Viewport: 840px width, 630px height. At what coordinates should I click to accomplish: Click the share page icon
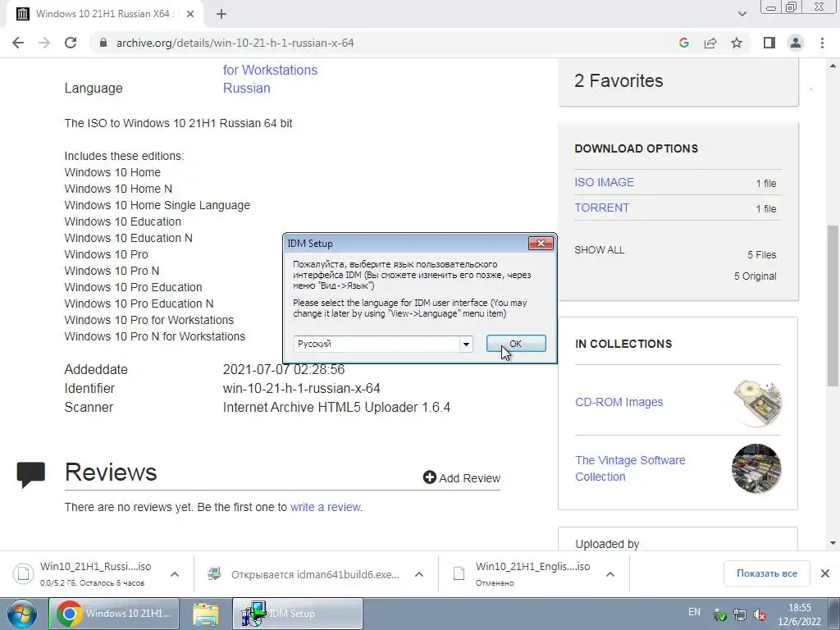(x=710, y=43)
